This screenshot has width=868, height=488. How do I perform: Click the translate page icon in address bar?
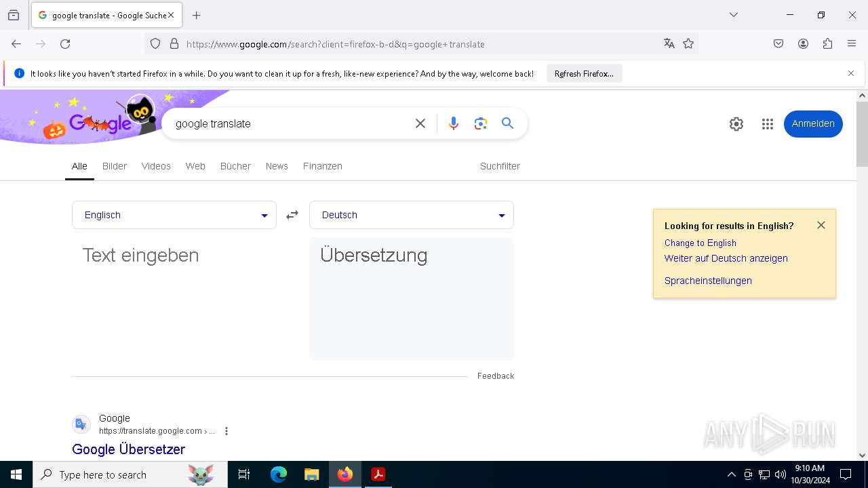click(669, 44)
